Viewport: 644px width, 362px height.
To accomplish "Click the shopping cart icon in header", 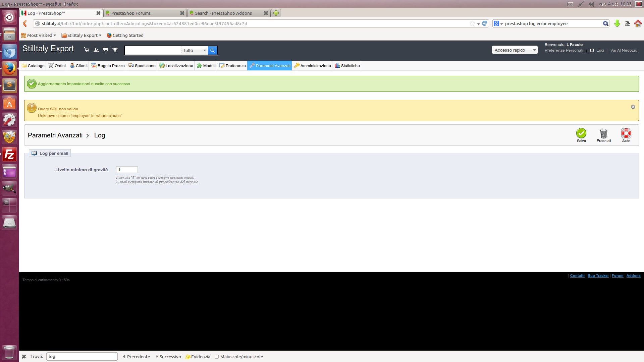I will pyautogui.click(x=87, y=50).
